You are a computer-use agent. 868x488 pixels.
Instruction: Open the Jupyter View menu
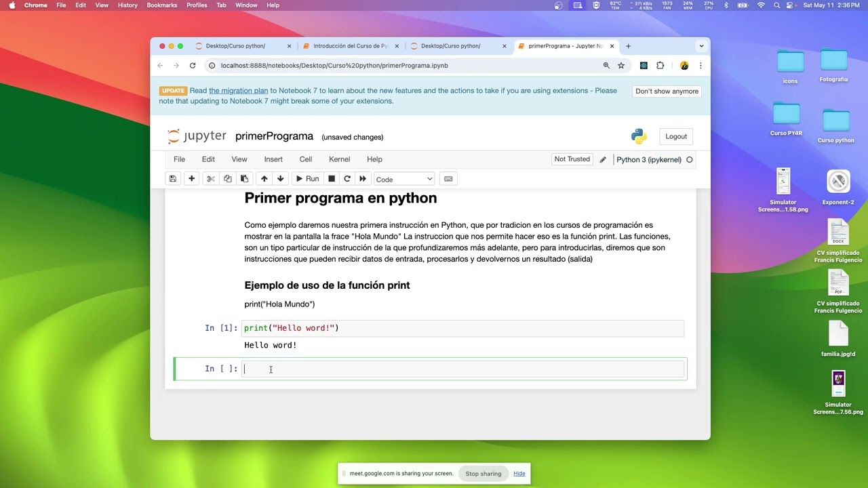[239, 159]
